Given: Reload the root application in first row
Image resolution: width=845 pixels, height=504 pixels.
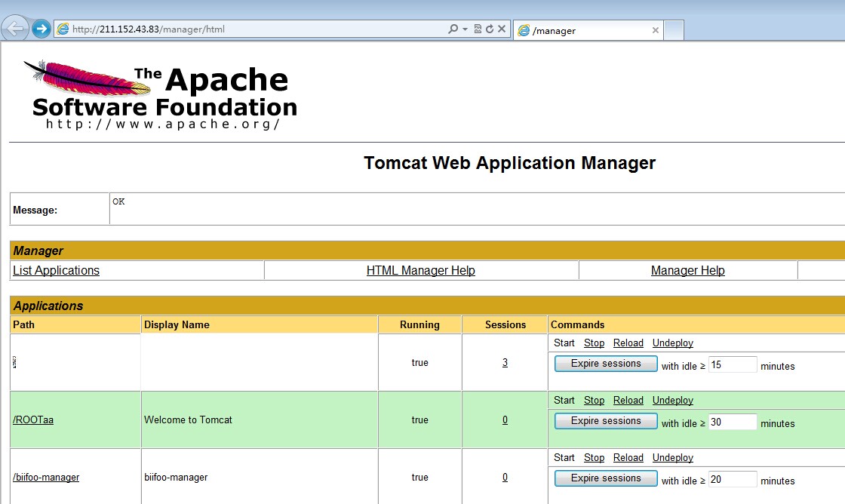Looking at the screenshot, I should click(x=628, y=343).
